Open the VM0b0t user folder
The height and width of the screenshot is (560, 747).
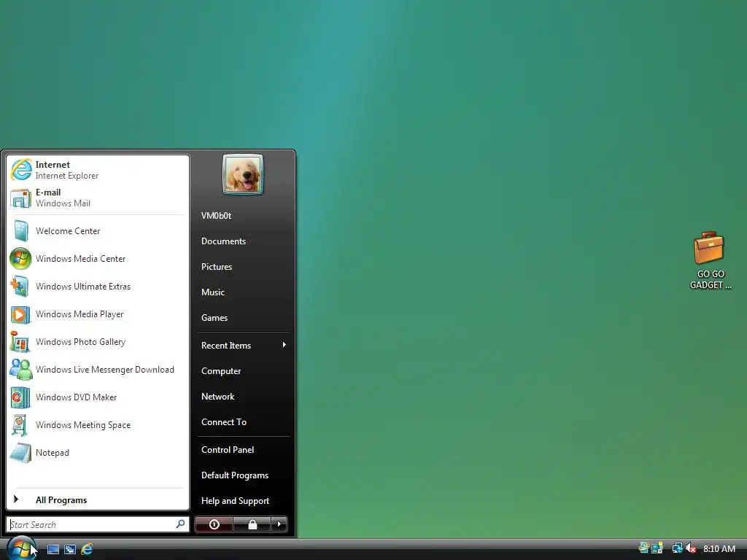216,216
